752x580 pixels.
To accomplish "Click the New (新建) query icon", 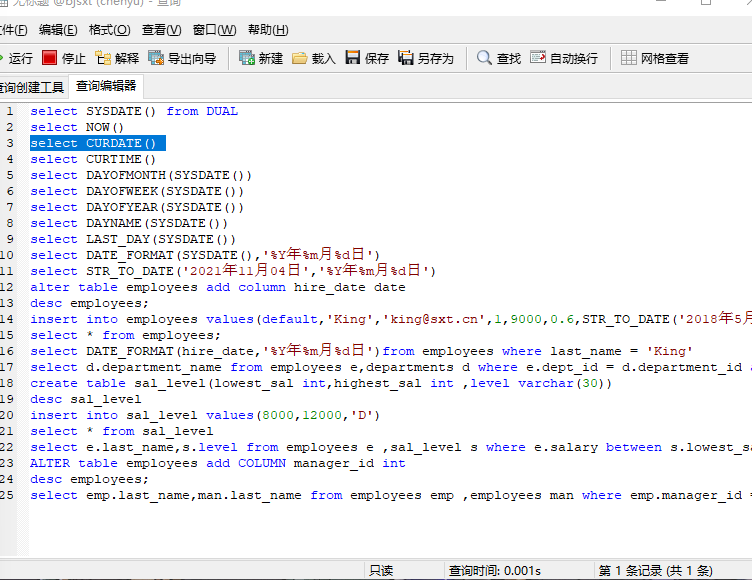I will [247, 58].
